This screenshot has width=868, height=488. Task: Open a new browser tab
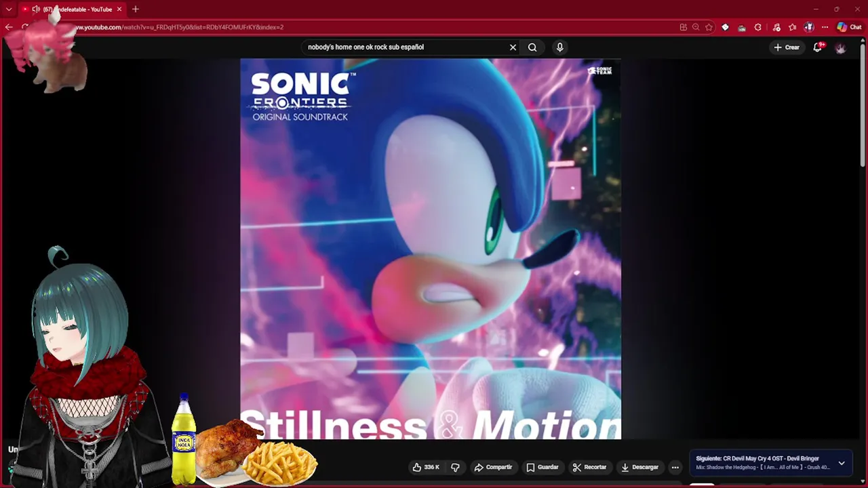pyautogui.click(x=136, y=9)
